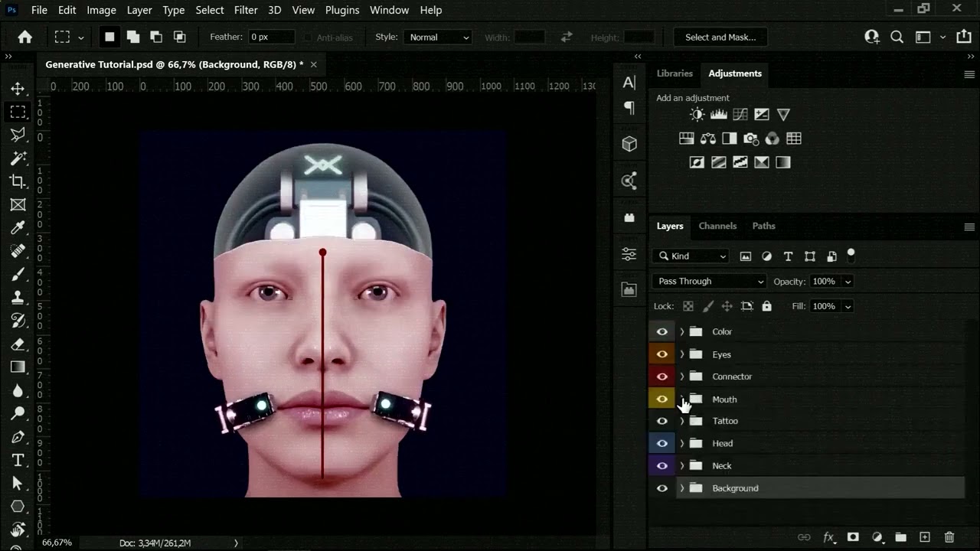Image resolution: width=980 pixels, height=551 pixels.
Task: Open the Style Normal dropdown
Action: [x=438, y=37]
